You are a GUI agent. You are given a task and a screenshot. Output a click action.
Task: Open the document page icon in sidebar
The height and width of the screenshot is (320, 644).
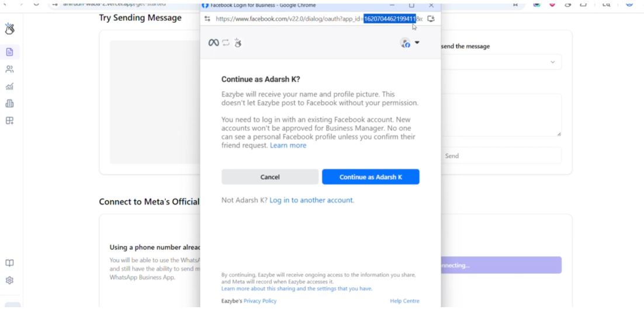point(9,52)
